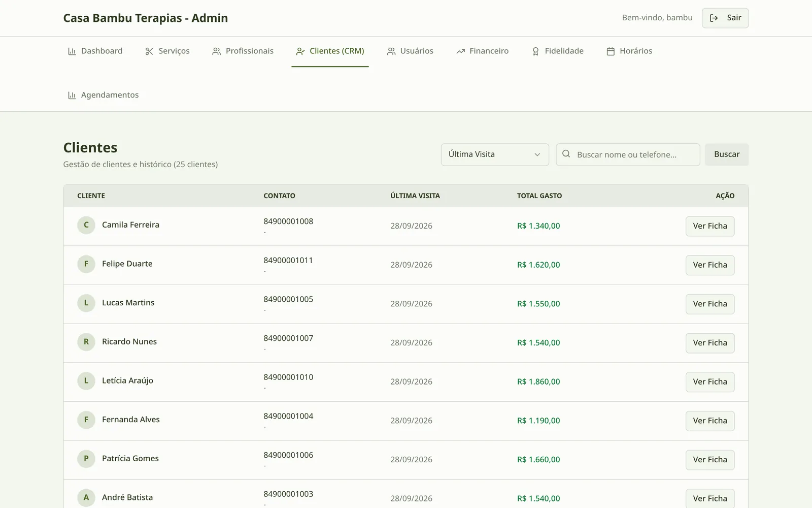This screenshot has width=812, height=508.
Task: Open Ver Ficha for Fernanda Alves
Action: coord(710,421)
